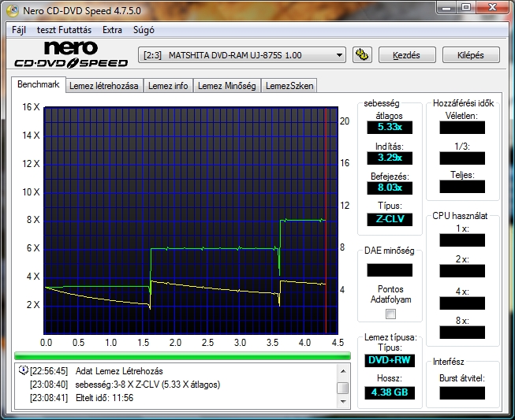This screenshot has width=515, height=420.
Task: Click the DVD+RW disc type value
Action: click(x=390, y=360)
